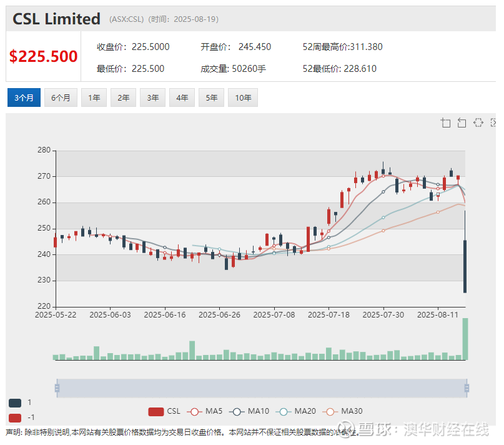Click the red $225.500 price
504x445 pixels.
tap(43, 56)
